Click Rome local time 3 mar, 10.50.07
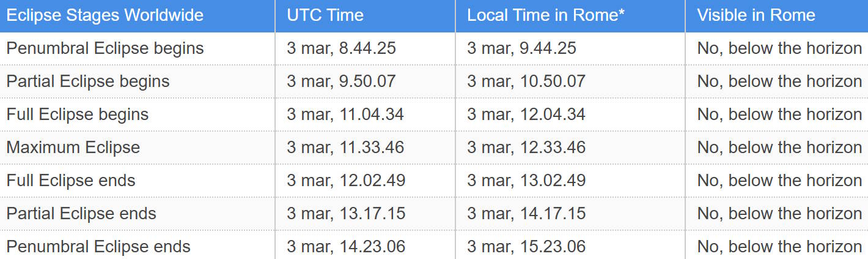The image size is (868, 259). pos(526,81)
